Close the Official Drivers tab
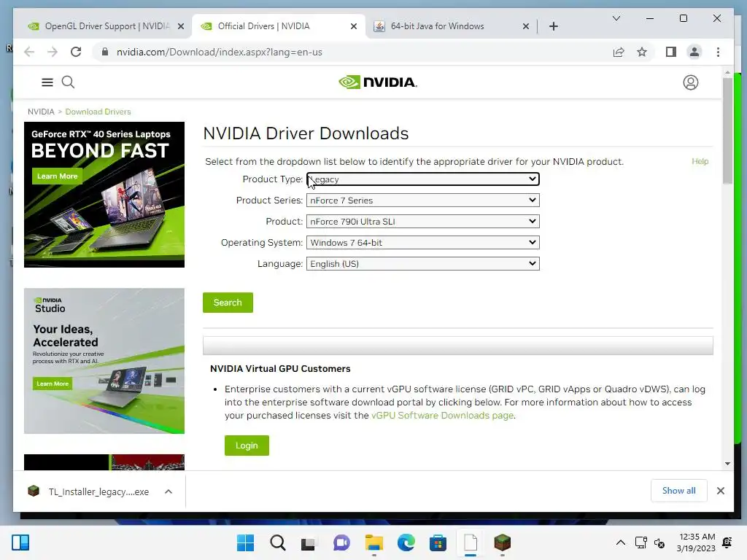This screenshot has width=747, height=560. 354,26
